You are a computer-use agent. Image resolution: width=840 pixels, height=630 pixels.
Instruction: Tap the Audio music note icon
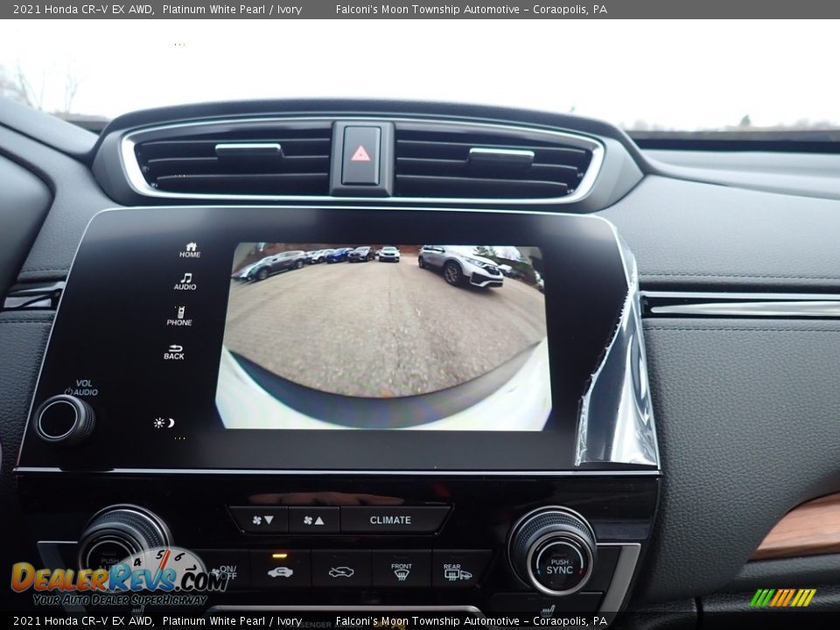pos(185,281)
